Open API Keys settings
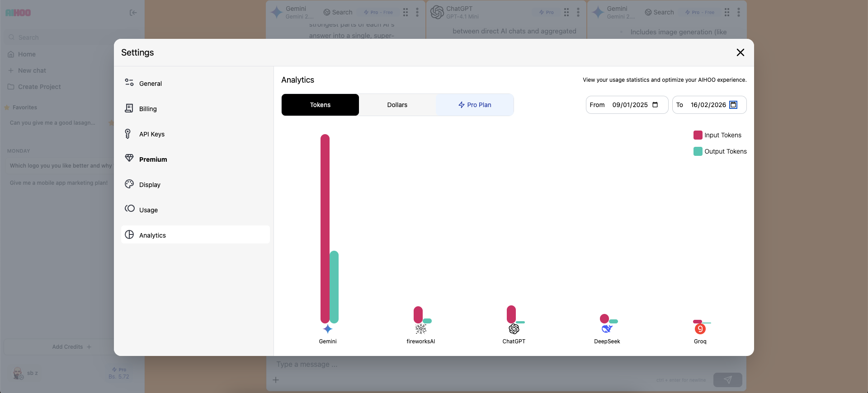The height and width of the screenshot is (393, 868). tap(152, 134)
